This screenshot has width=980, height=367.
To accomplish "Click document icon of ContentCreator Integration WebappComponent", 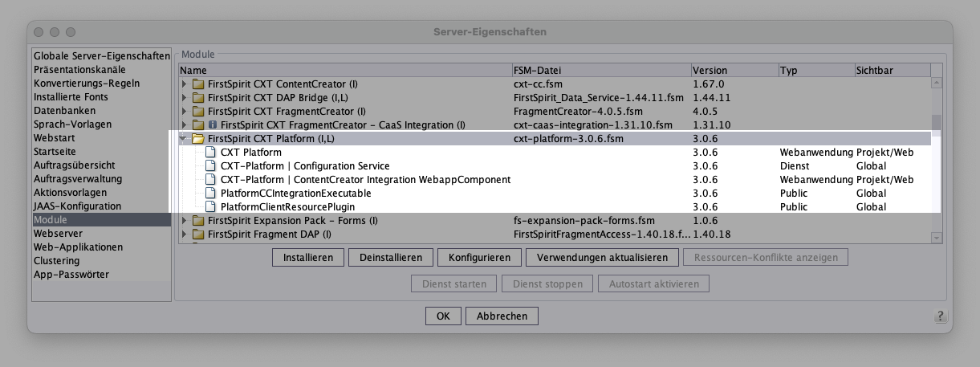I will click(211, 180).
